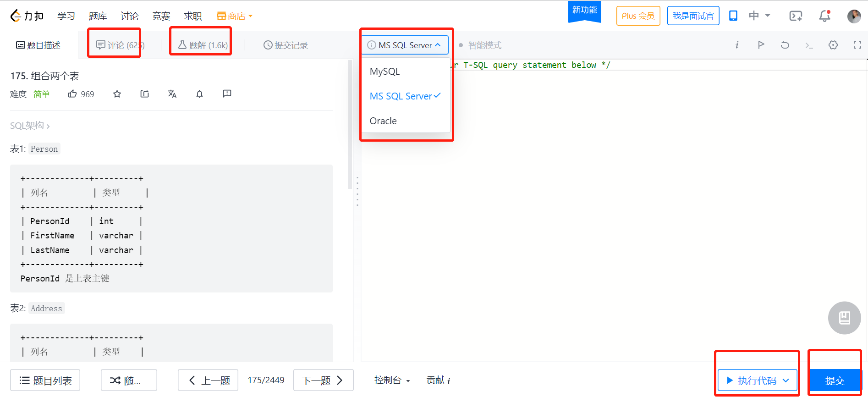Switch to the 题目描述 tab
The height and width of the screenshot is (397, 868).
(38, 45)
